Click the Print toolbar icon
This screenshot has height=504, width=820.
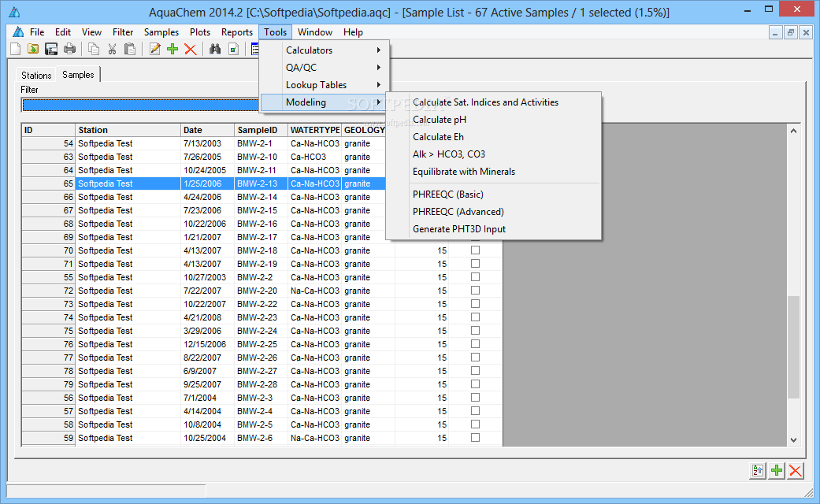click(x=69, y=49)
